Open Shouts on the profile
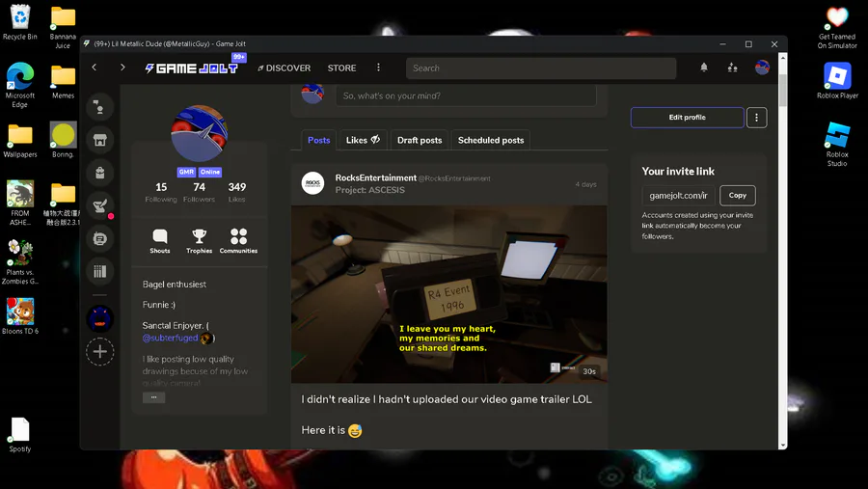 click(160, 241)
